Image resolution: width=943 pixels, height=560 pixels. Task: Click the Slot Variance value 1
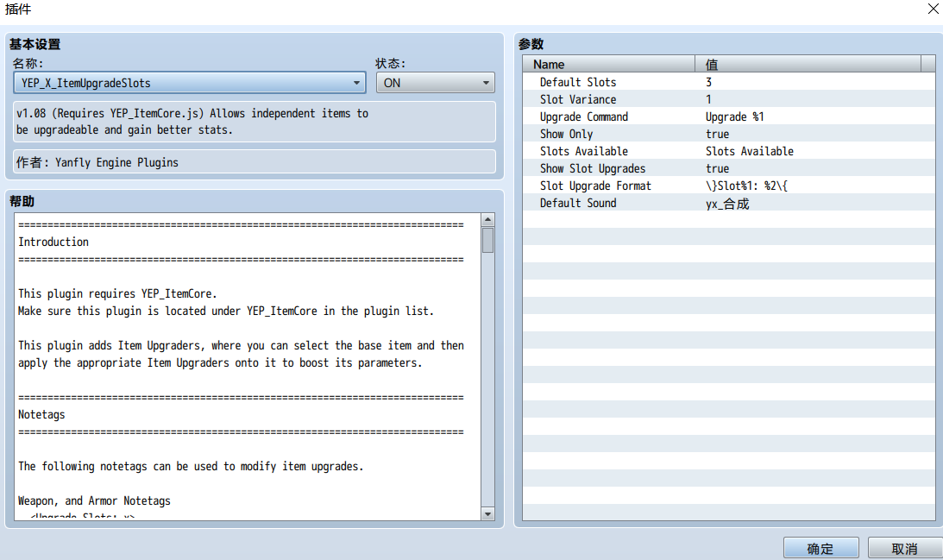pyautogui.click(x=708, y=100)
